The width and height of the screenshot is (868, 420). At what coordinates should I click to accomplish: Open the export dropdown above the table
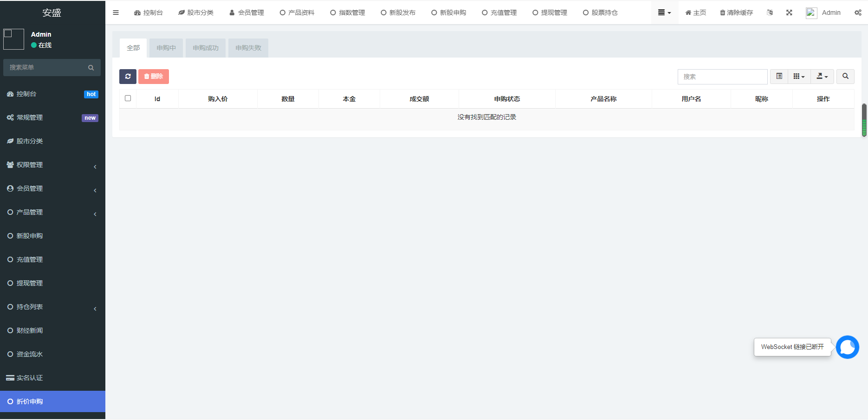[x=822, y=76]
